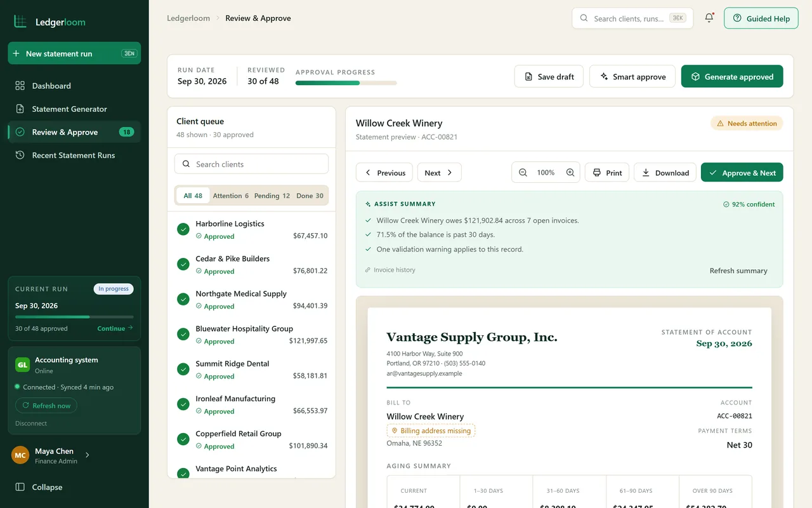Switch to the Pending 12 tab
The width and height of the screenshot is (812, 508).
(272, 196)
